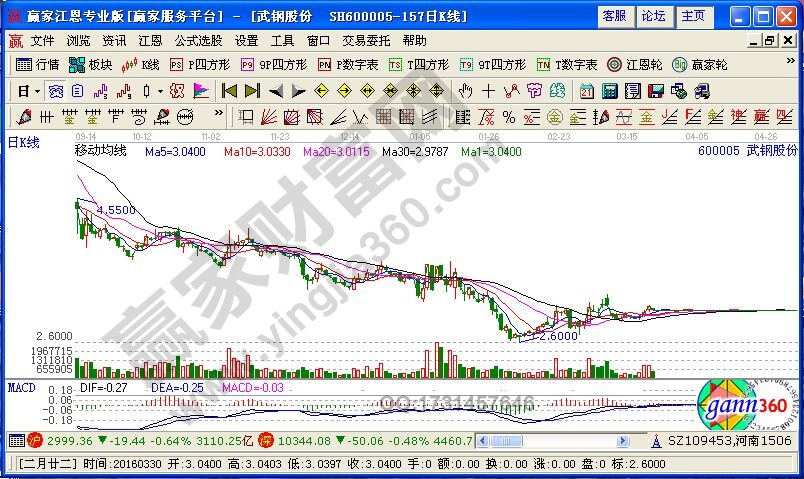Open the 交易委托 menu

[x=366, y=41]
